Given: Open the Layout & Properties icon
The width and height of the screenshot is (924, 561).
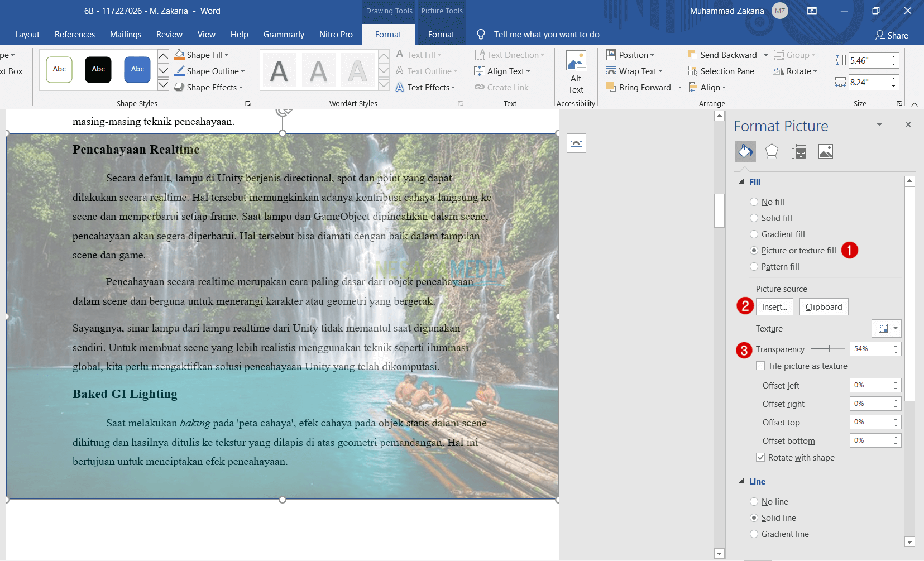Looking at the screenshot, I should (x=798, y=151).
